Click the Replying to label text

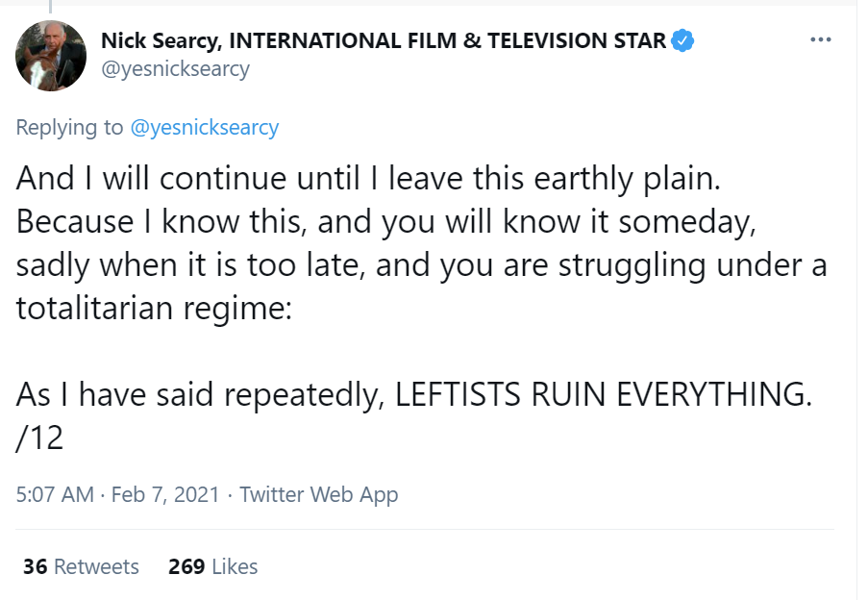71,127
